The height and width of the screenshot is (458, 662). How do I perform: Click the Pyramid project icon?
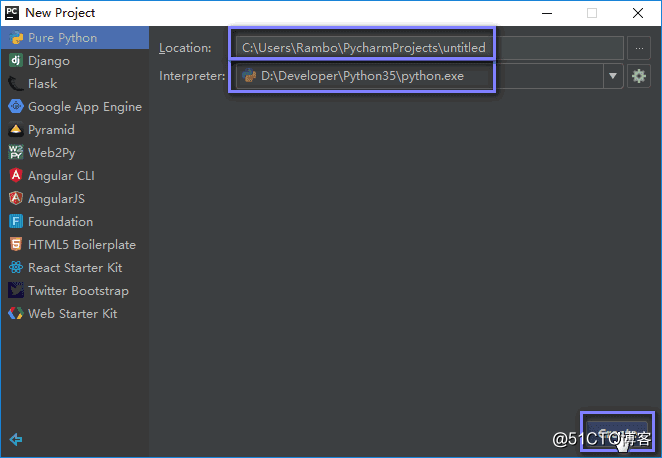click(x=16, y=130)
